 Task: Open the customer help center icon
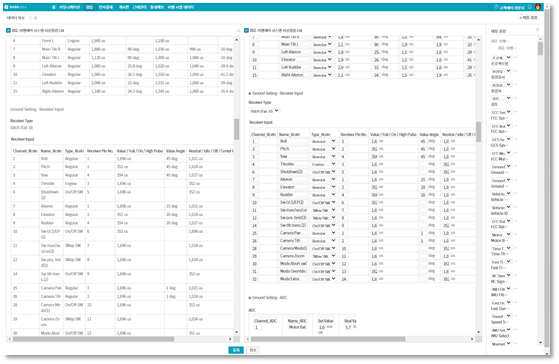click(x=496, y=7)
